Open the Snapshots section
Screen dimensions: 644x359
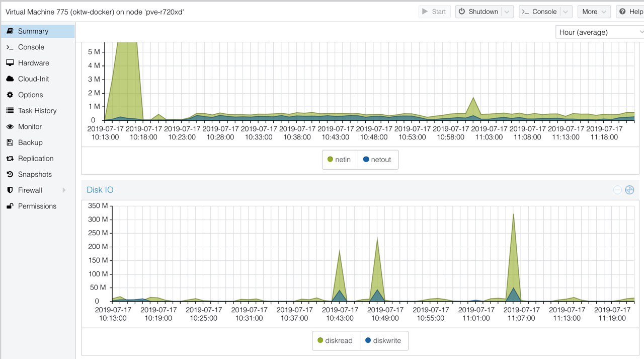coord(38,174)
